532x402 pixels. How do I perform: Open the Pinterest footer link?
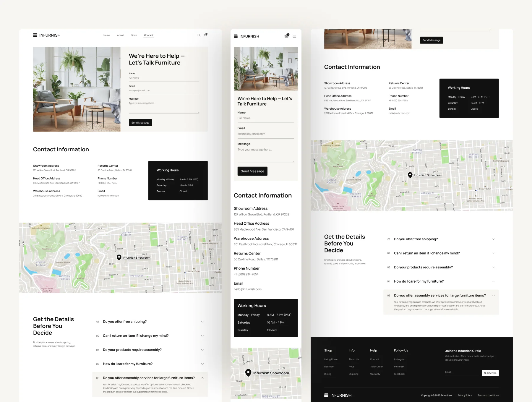pos(399,367)
